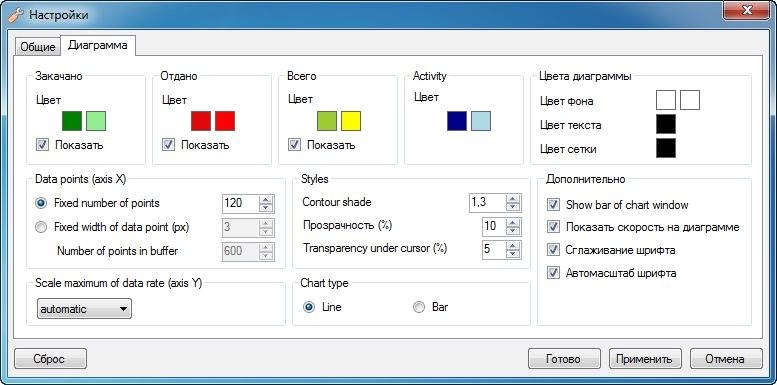
Task: Uncheck Показать under Закачано
Action: (43, 145)
